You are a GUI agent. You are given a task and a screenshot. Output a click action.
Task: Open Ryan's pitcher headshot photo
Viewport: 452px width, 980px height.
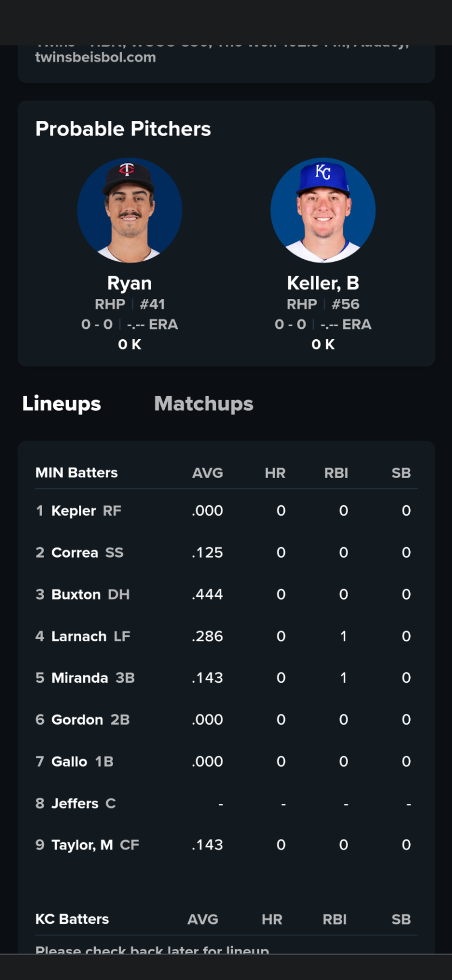[x=129, y=211]
